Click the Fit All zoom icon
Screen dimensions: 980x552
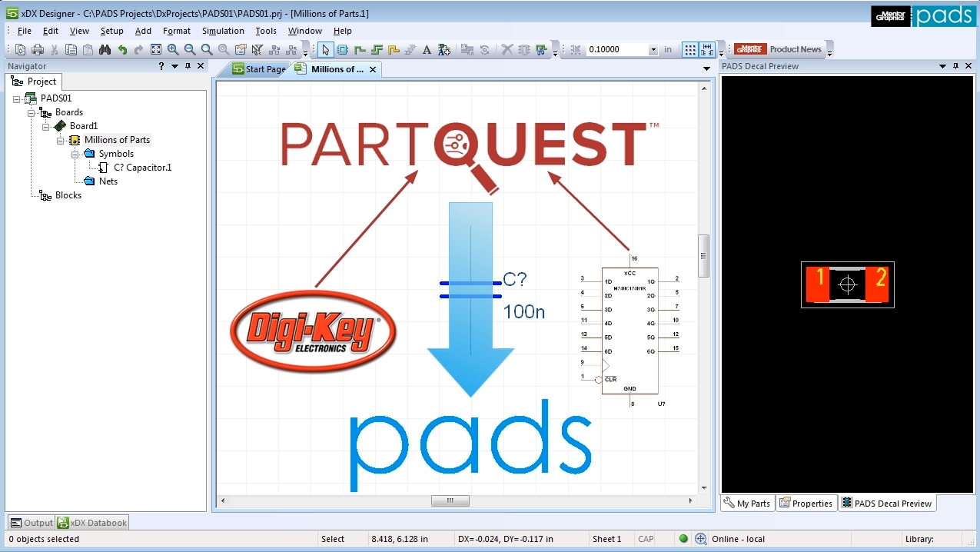(156, 50)
